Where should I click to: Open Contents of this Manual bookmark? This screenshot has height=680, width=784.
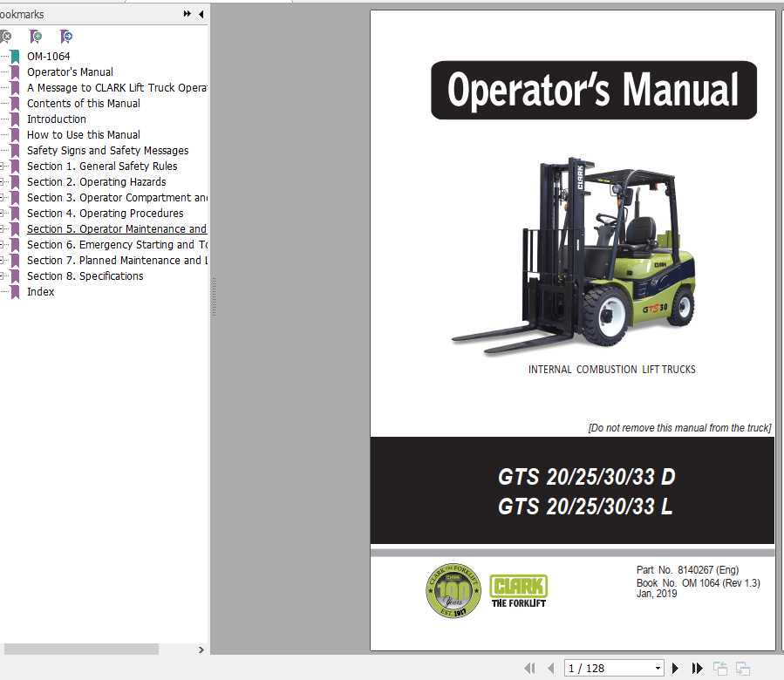(84, 104)
